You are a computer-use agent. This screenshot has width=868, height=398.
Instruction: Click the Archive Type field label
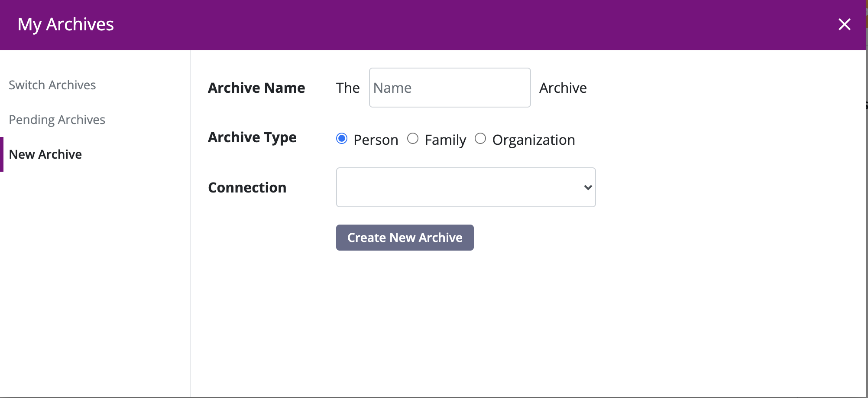tap(252, 137)
